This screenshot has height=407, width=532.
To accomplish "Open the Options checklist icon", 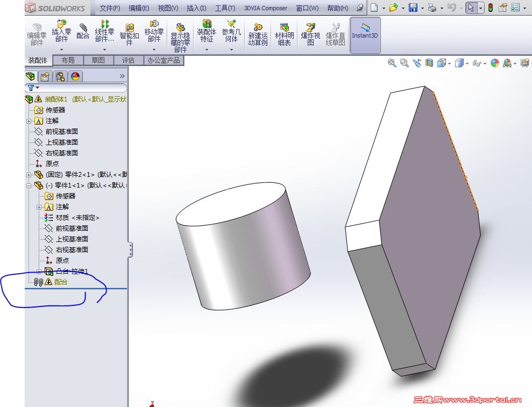I will 515,8.
